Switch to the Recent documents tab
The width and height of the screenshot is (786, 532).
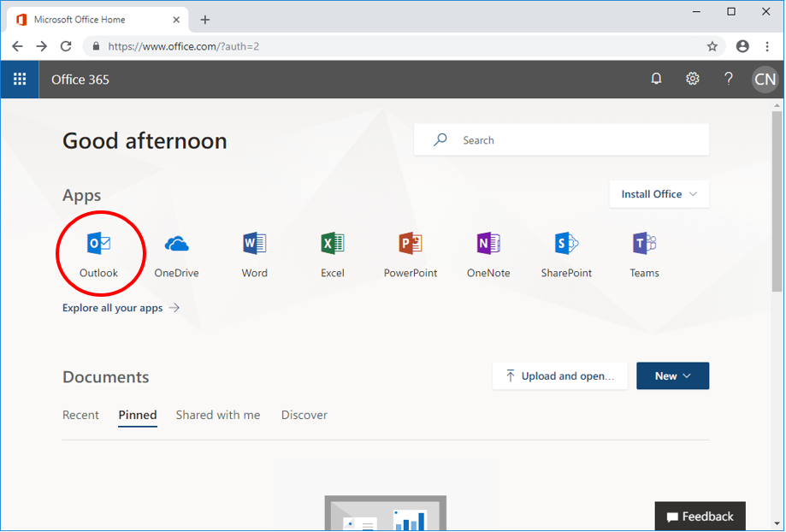click(80, 415)
